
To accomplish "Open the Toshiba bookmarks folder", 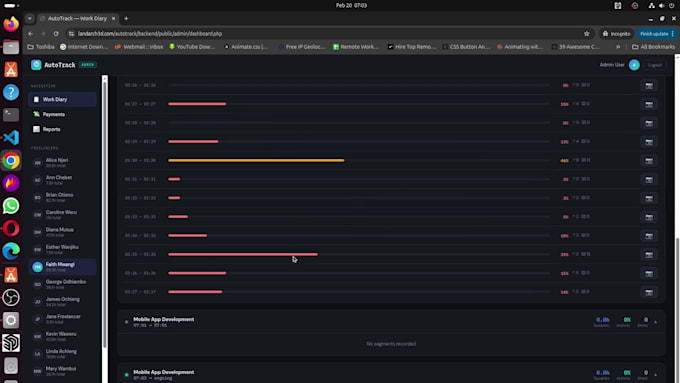I will 41,47.
